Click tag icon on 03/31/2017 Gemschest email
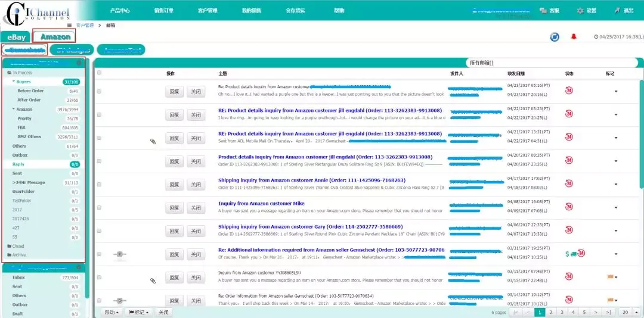644x318 pixels. 119,254
